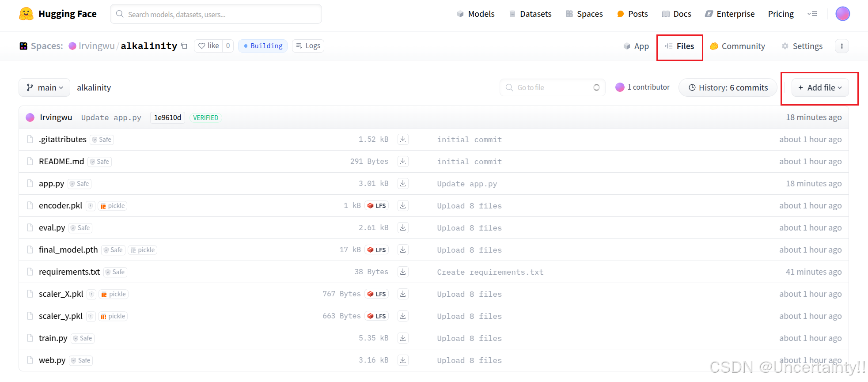
Task: Switch to the Files tab
Action: pyautogui.click(x=680, y=46)
